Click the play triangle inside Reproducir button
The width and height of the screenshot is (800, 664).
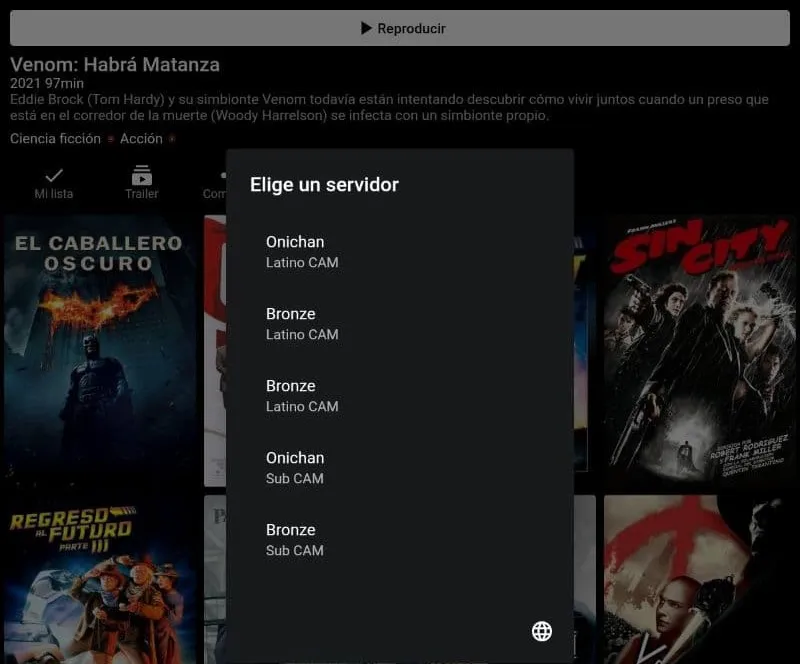tap(366, 28)
